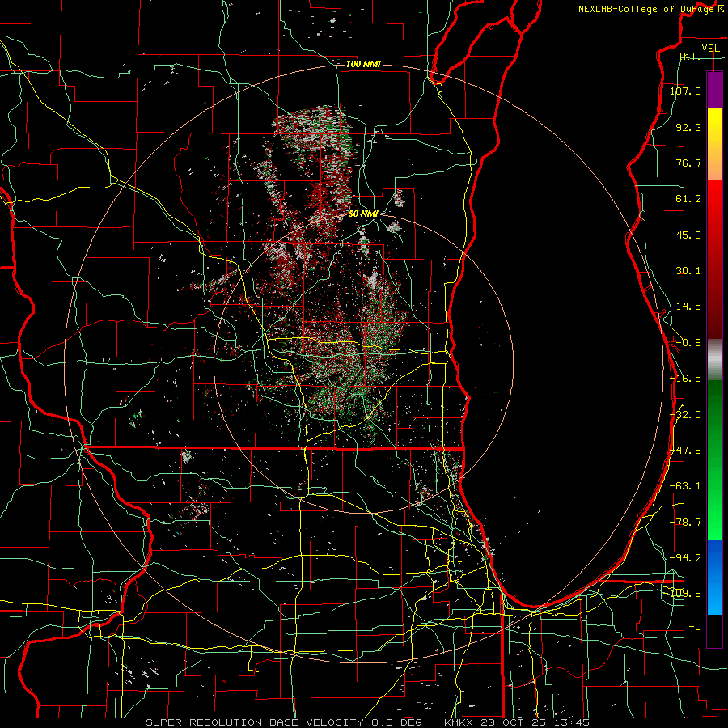This screenshot has height=728, width=728.
Task: Select the 92.3 velocity scale value
Action: [x=688, y=127]
